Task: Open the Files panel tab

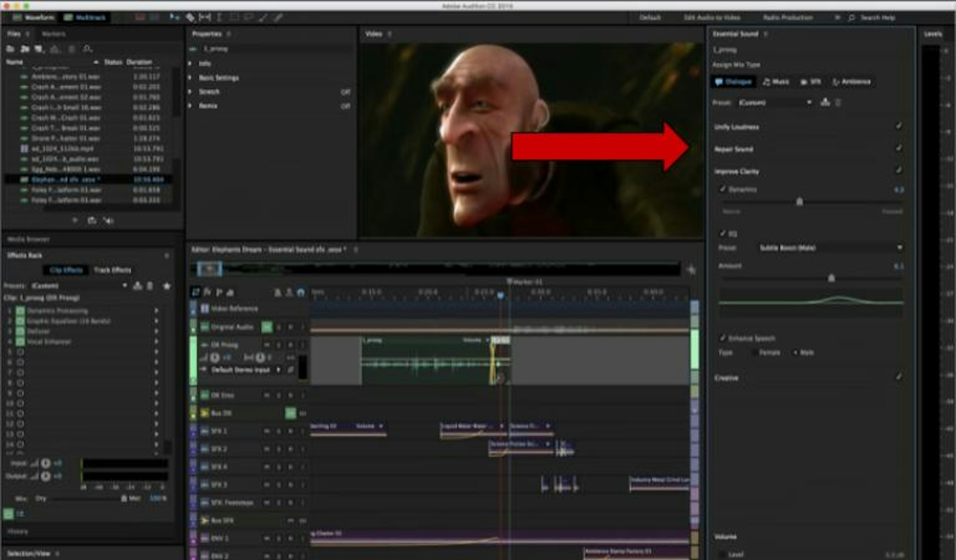Action: (x=14, y=34)
